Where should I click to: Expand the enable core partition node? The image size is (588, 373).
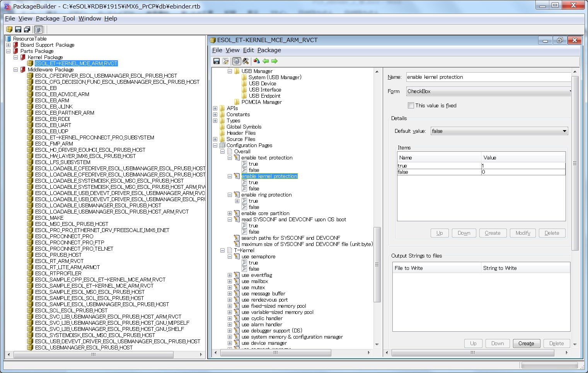[x=230, y=213]
